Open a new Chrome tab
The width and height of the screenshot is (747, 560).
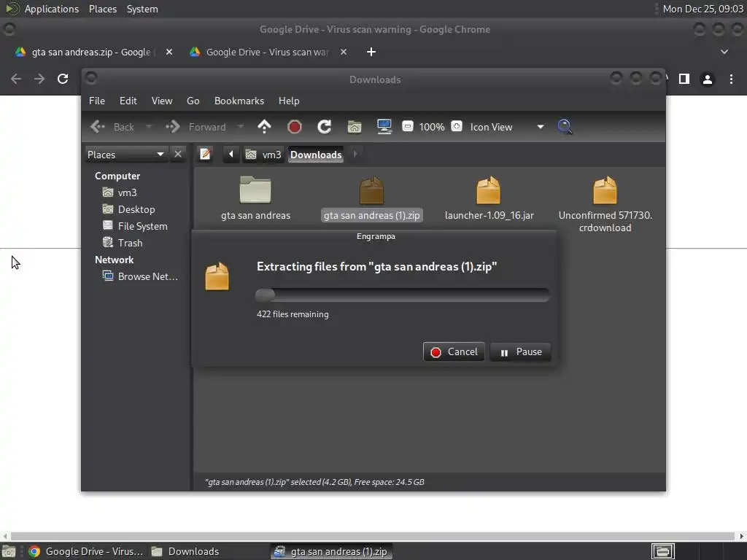click(x=371, y=52)
